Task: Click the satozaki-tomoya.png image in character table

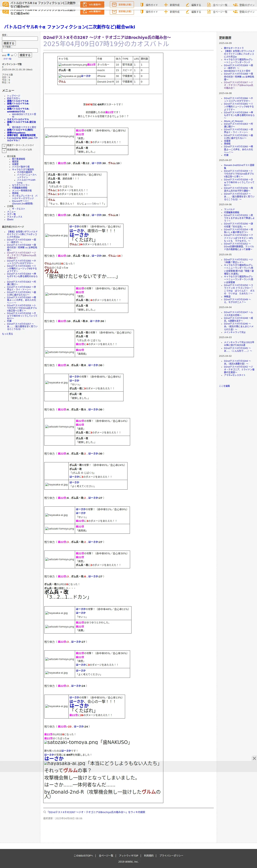Action: point(73,65)
